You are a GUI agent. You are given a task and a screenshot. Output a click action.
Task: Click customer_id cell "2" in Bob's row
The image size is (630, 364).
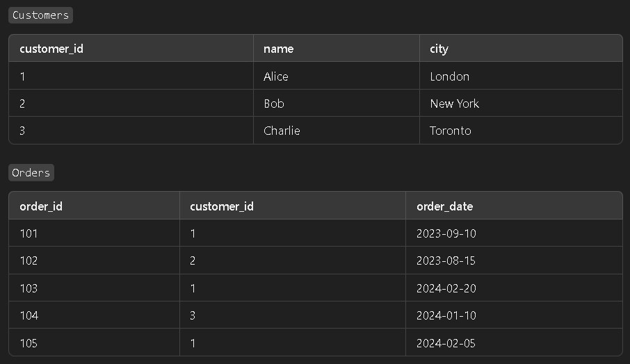(x=131, y=103)
